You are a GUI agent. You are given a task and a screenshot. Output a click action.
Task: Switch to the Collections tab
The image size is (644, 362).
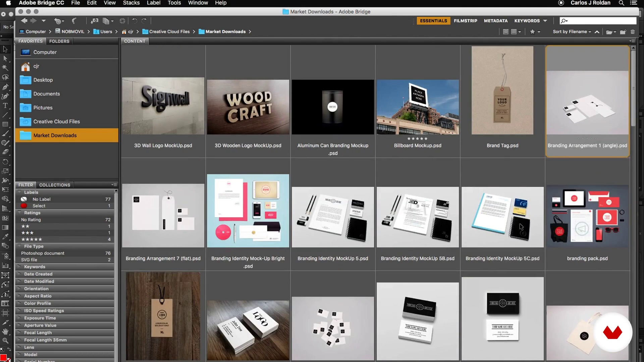click(x=55, y=185)
